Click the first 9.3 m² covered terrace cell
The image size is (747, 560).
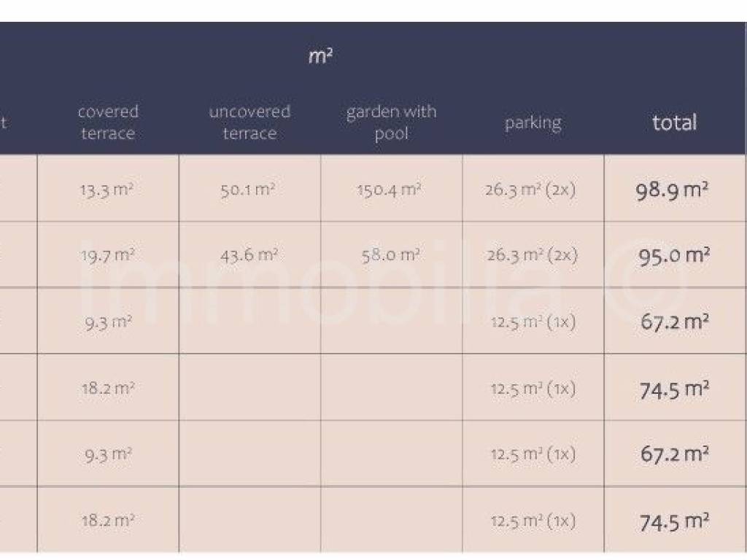pos(107,322)
